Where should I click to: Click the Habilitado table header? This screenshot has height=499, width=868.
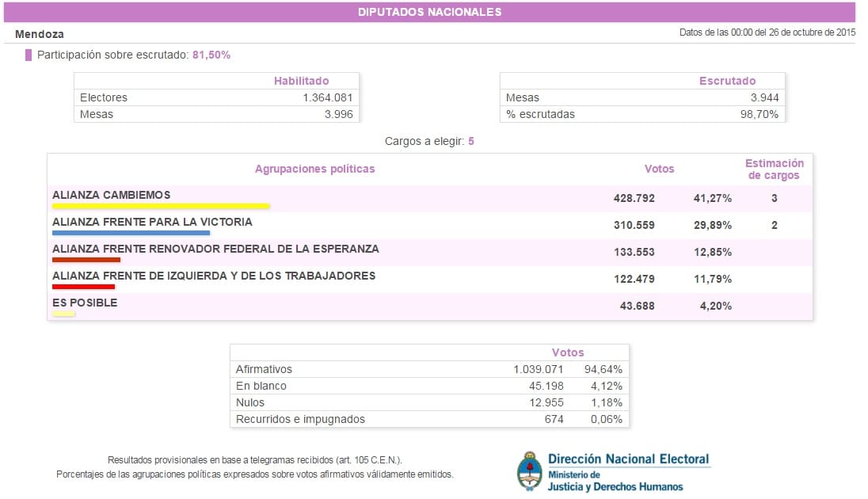(301, 81)
